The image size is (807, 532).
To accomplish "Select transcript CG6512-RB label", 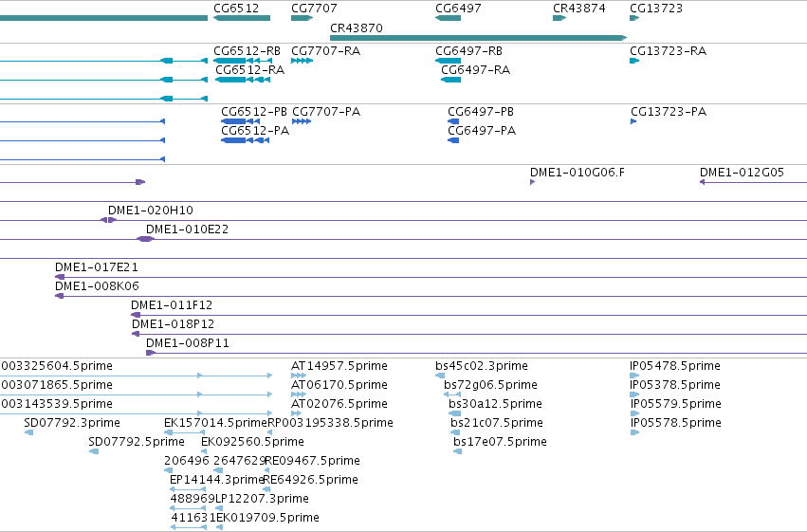I will tap(248, 51).
